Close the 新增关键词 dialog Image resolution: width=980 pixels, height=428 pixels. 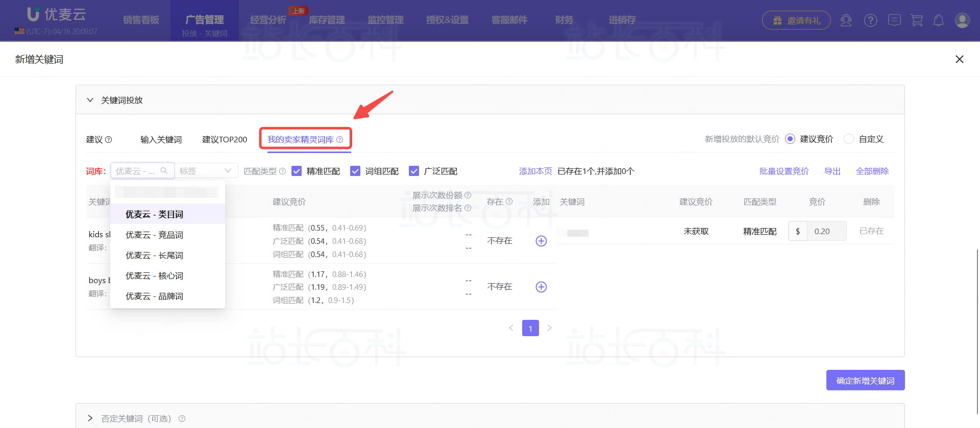coord(959,59)
